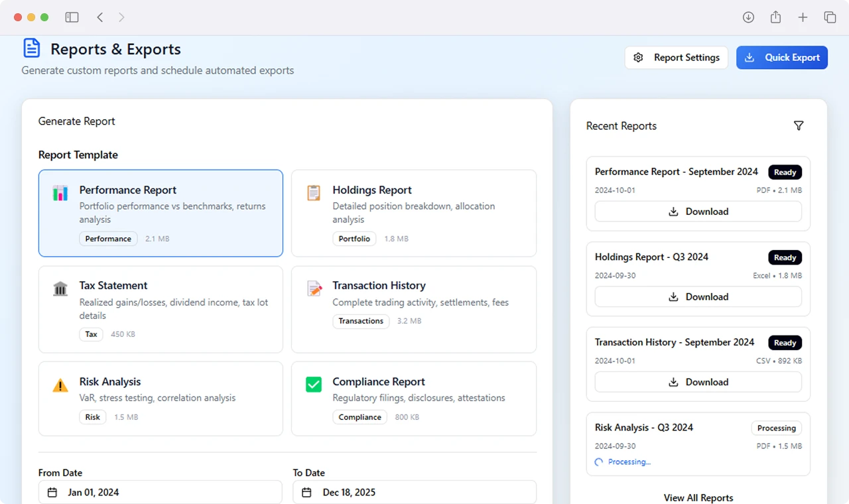This screenshot has height=504, width=849.
Task: Click the browser downloads icon
Action: pyautogui.click(x=748, y=17)
